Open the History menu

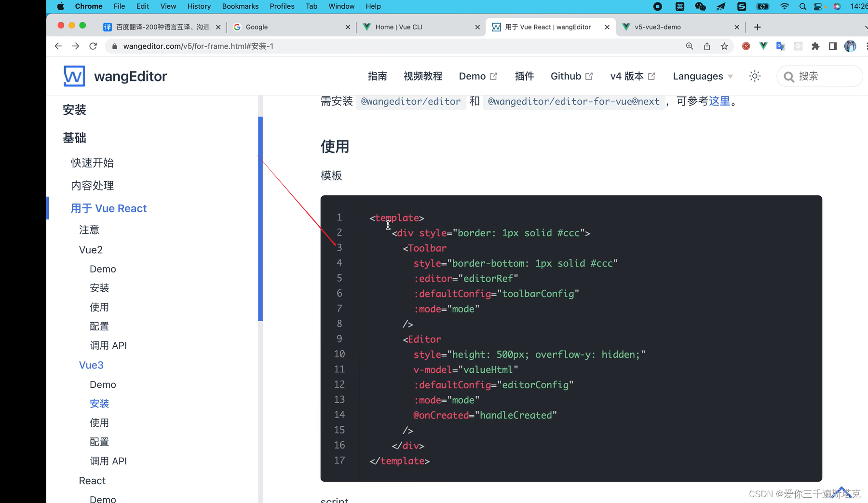click(x=199, y=6)
